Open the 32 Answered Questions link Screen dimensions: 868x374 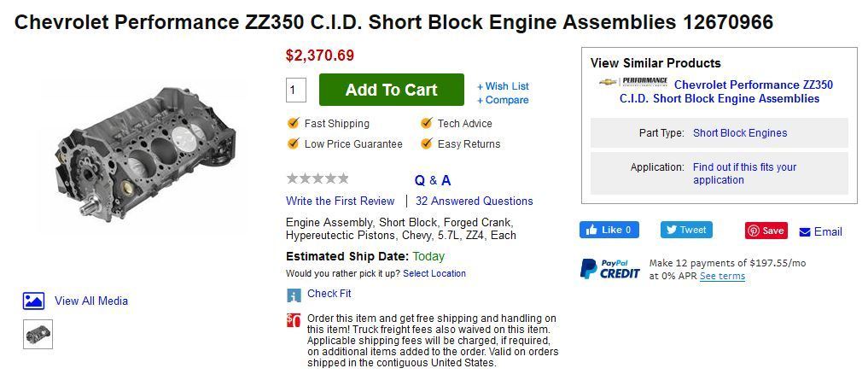[474, 202]
